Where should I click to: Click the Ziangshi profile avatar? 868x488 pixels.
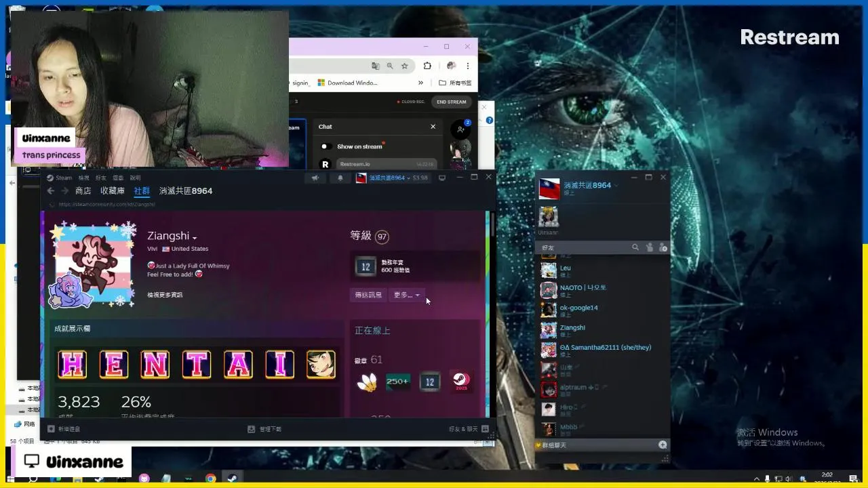click(x=93, y=264)
